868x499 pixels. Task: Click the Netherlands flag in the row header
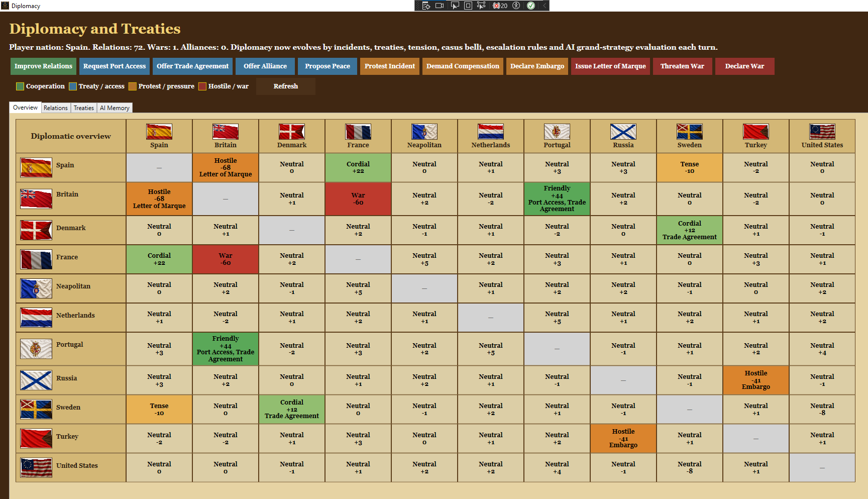[36, 318]
